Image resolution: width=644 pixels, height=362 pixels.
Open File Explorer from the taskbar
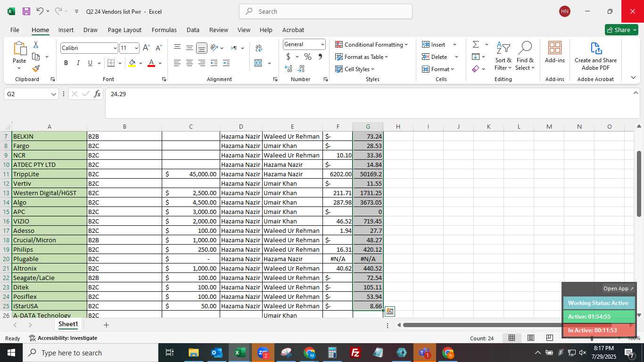click(x=193, y=353)
